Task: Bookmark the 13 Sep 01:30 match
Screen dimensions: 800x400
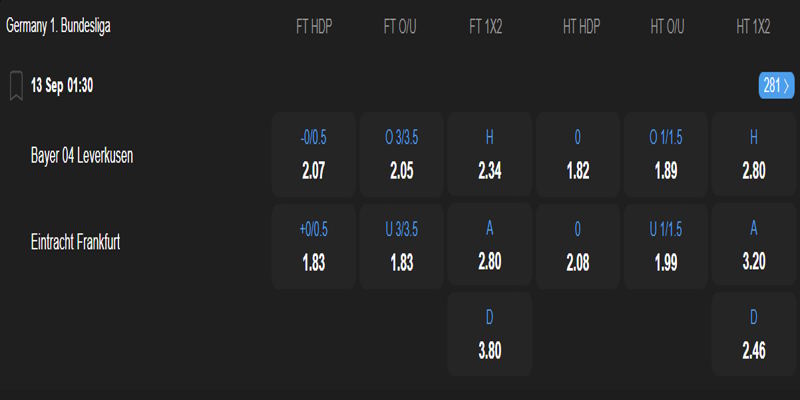Action: click(x=16, y=86)
